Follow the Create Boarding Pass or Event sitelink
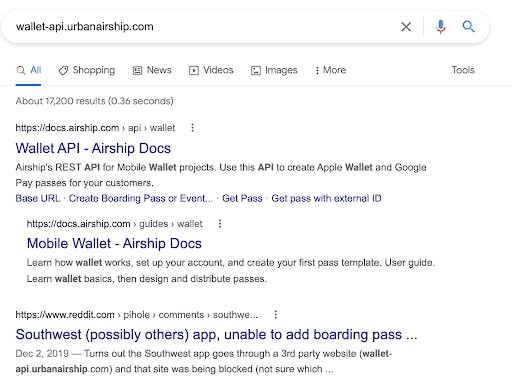Viewport: 512px width, 390px height. click(x=141, y=198)
